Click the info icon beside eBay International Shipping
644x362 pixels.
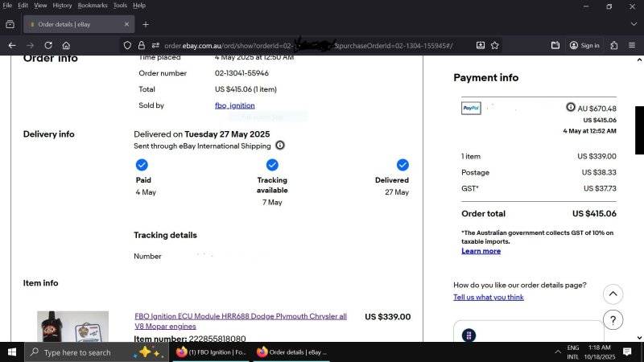[279, 146]
